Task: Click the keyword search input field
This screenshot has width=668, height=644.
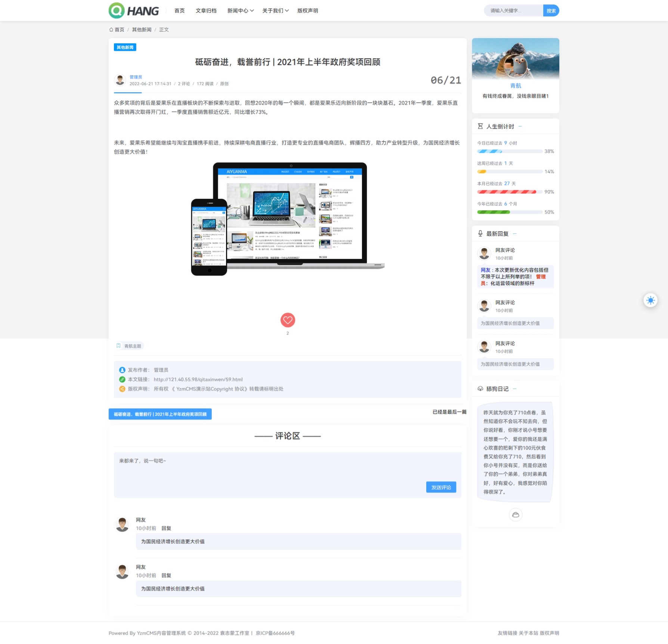Action: [x=514, y=10]
